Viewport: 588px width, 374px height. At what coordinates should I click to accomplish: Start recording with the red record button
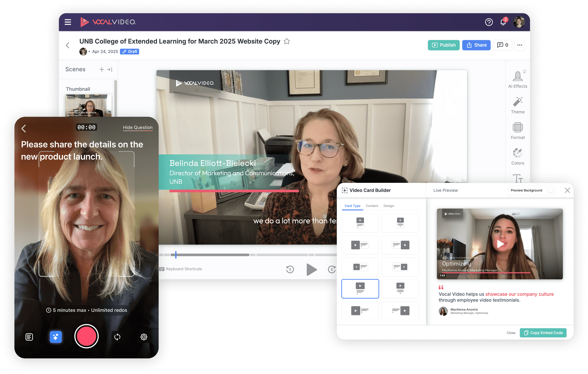coord(86,336)
